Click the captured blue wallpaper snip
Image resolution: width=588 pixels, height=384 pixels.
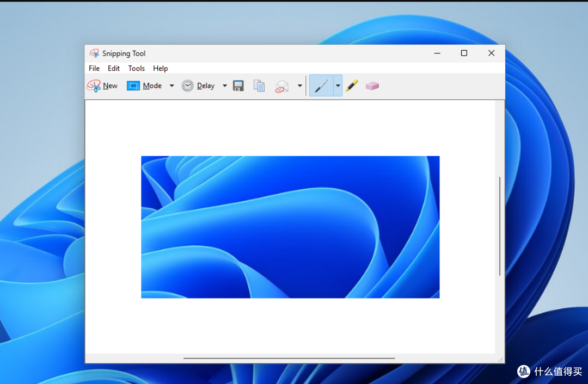tap(290, 227)
